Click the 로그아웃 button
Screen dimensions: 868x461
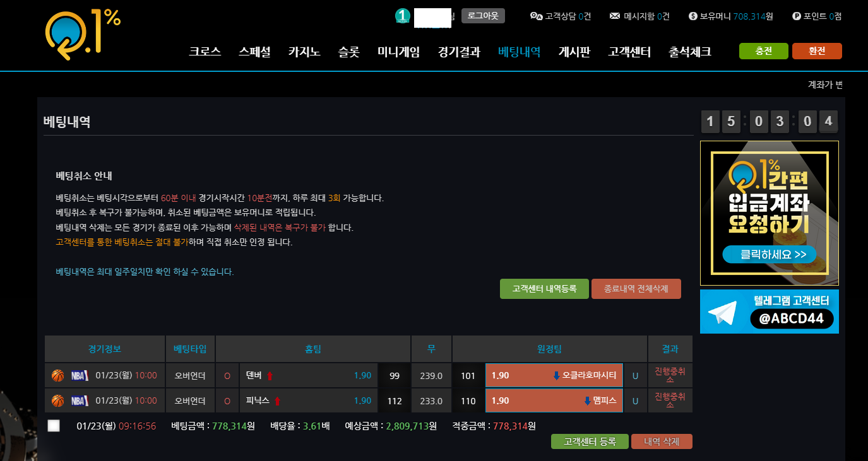[x=483, y=16]
